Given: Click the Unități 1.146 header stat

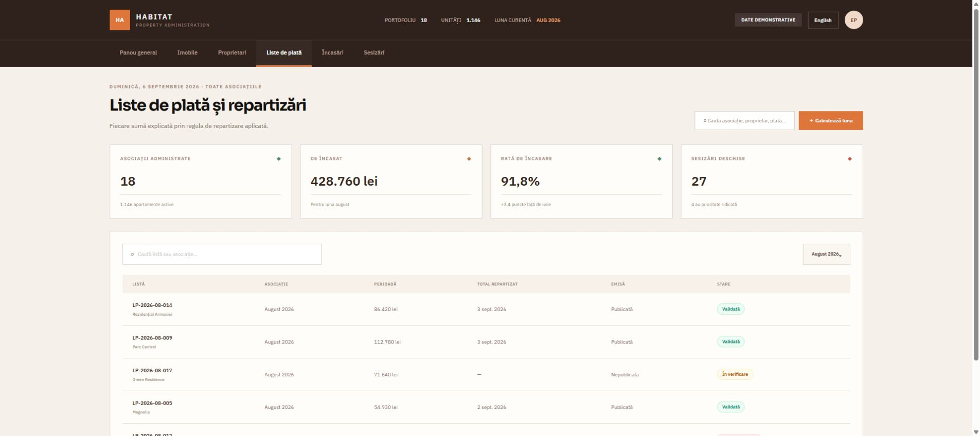Looking at the screenshot, I should pos(460,20).
